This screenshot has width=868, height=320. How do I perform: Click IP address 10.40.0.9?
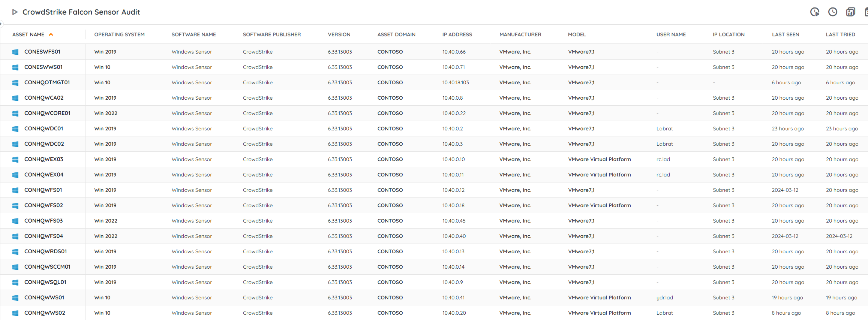[x=452, y=282]
